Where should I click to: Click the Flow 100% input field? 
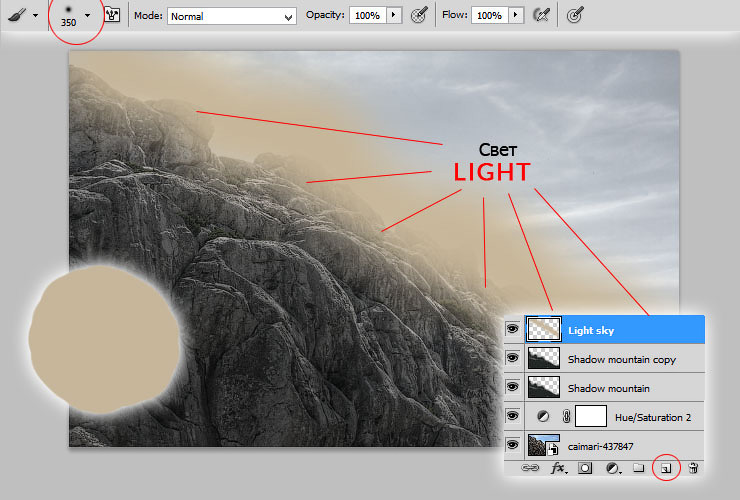pyautogui.click(x=489, y=16)
